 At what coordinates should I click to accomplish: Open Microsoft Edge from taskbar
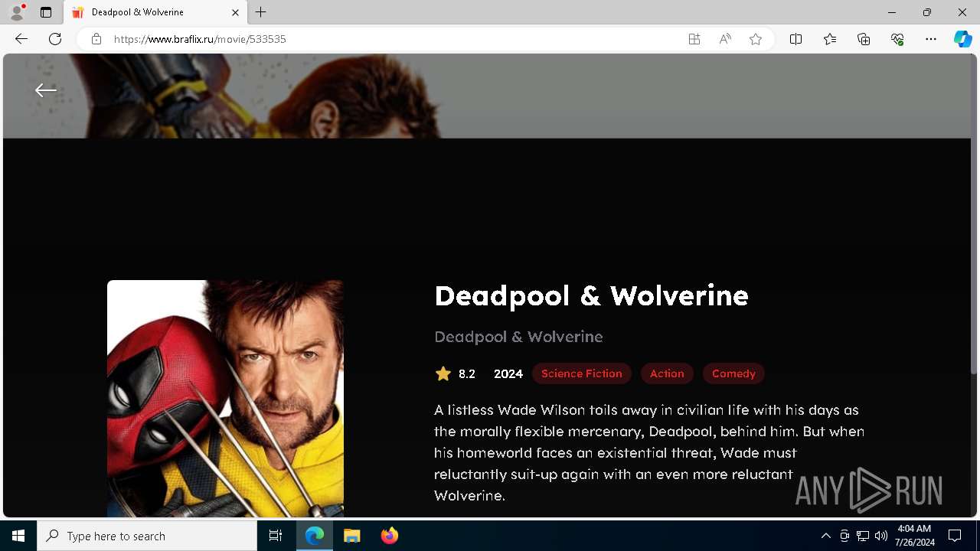click(x=315, y=536)
